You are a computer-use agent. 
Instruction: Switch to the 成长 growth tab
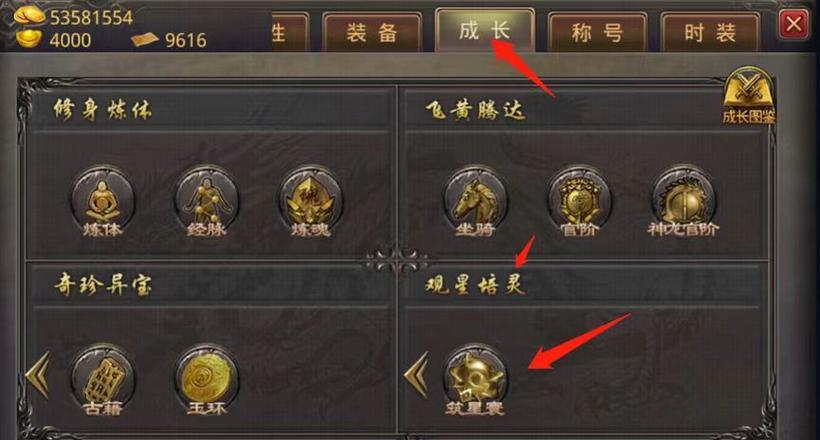point(485,30)
